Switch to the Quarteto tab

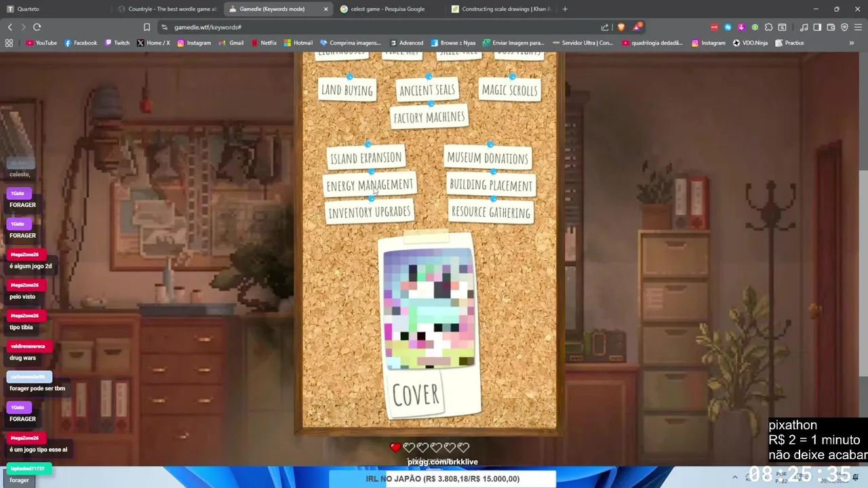[x=56, y=9]
